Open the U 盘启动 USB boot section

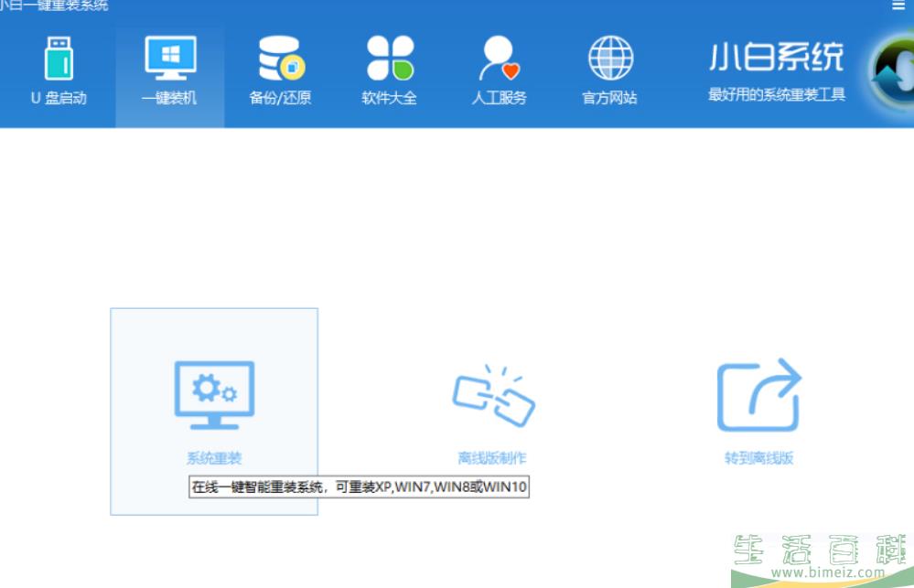59,71
